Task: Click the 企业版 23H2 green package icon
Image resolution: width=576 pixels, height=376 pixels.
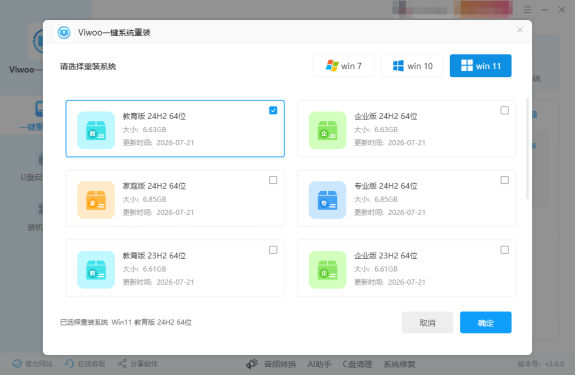Action: tap(327, 270)
